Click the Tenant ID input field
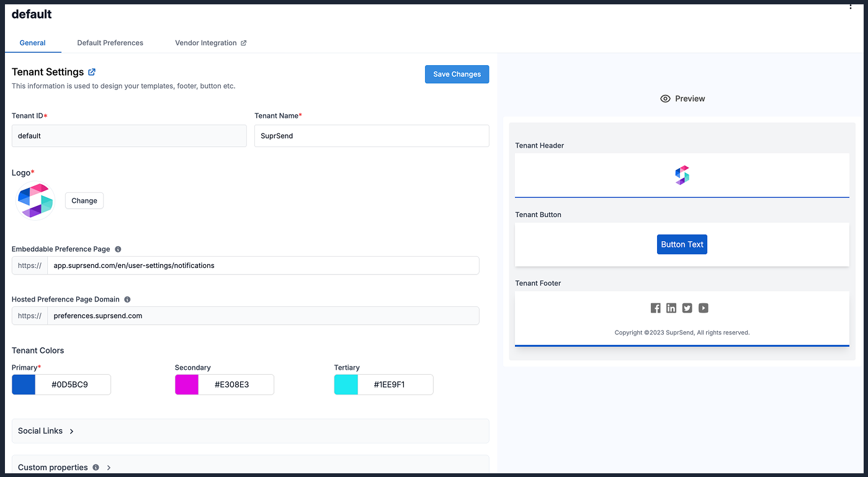868x477 pixels. click(129, 136)
